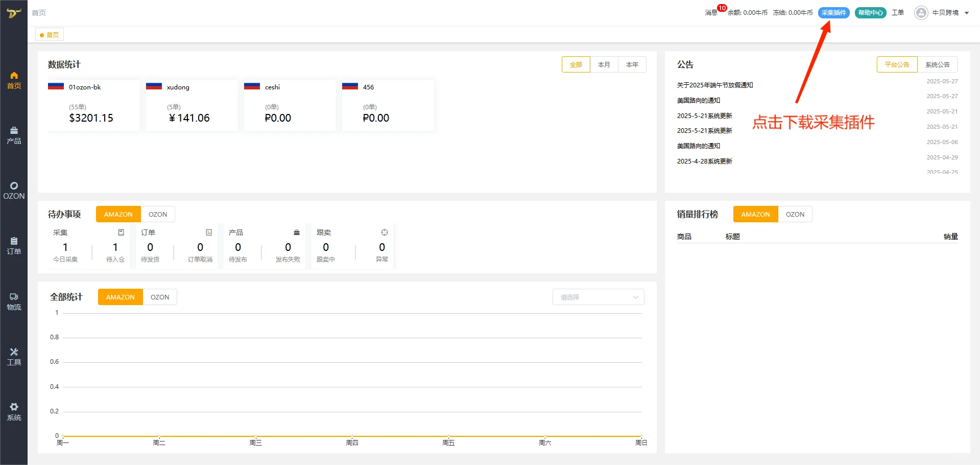The height and width of the screenshot is (465, 980).
Task: Switch to 平台公告 announcements
Action: pyautogui.click(x=897, y=64)
